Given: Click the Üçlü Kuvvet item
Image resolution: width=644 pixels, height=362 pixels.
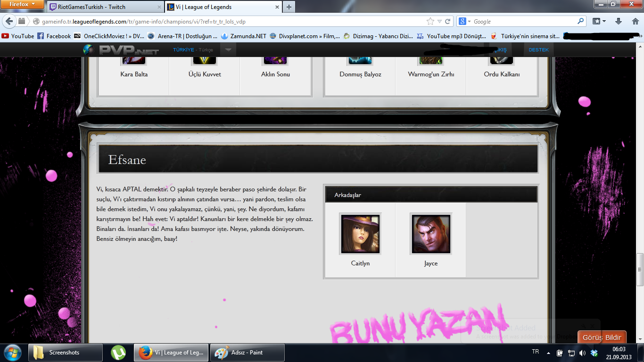Looking at the screenshot, I should tap(205, 74).
